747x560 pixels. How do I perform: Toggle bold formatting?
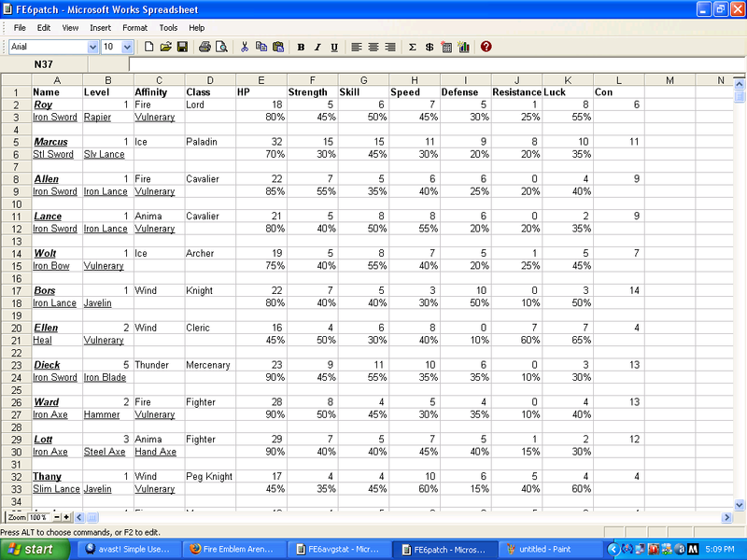(301, 47)
